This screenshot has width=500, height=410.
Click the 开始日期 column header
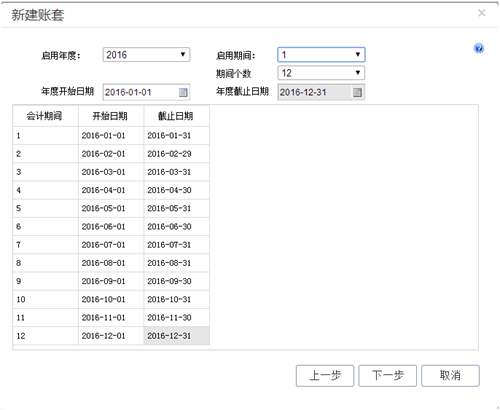pos(111,116)
